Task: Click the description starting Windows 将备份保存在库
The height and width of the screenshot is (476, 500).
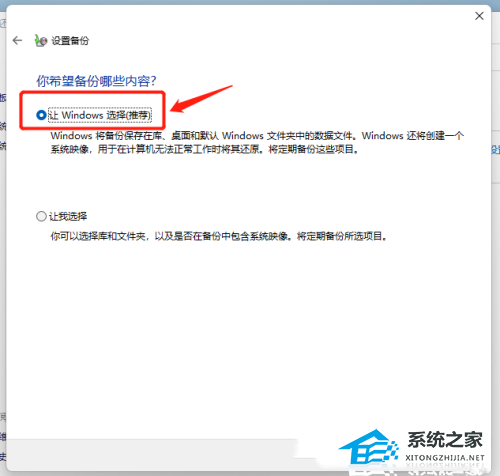Action: (257, 142)
